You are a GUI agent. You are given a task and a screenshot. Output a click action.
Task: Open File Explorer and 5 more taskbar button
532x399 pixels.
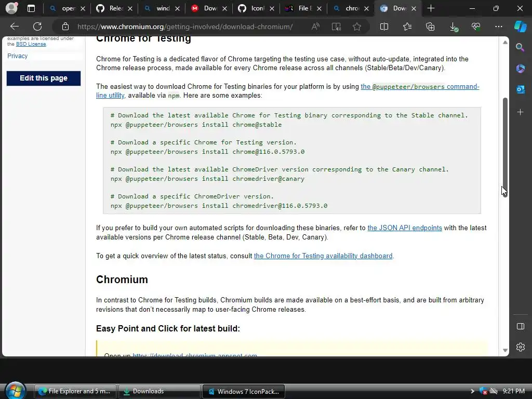point(76,391)
